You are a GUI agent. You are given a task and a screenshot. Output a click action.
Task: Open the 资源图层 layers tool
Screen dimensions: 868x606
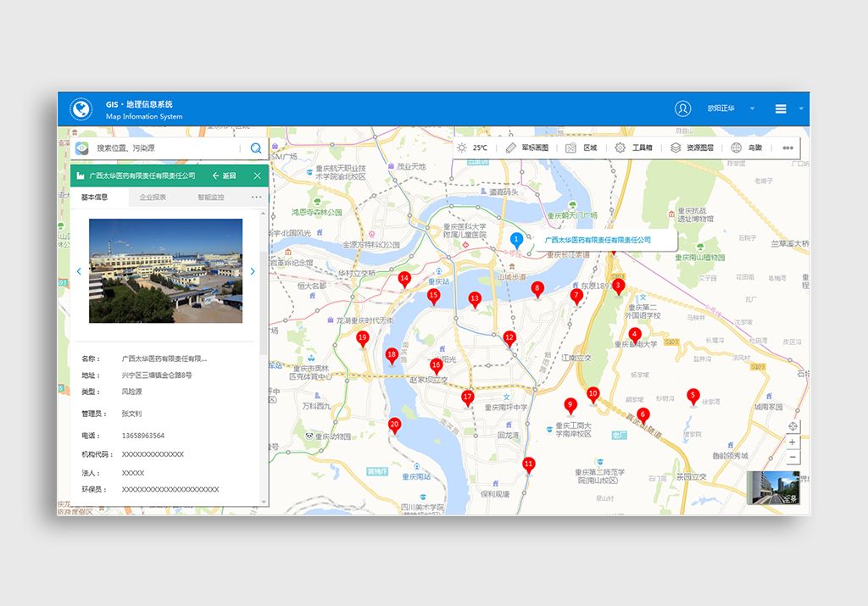[692, 147]
